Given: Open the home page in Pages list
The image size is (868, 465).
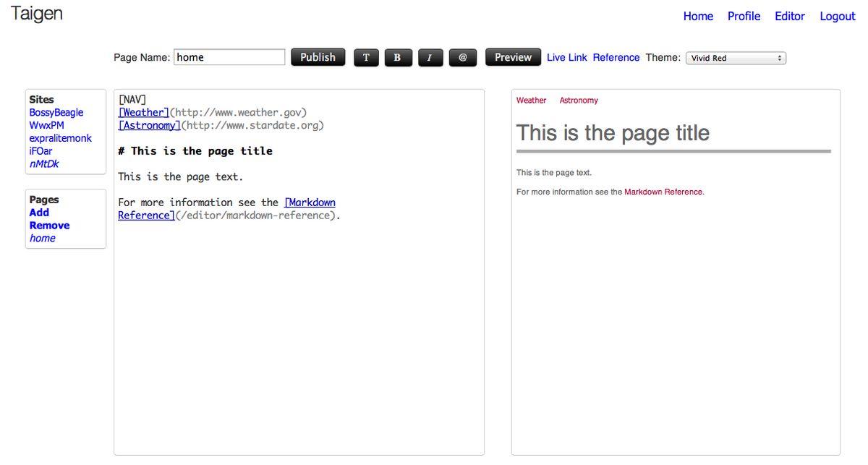Looking at the screenshot, I should [42, 238].
